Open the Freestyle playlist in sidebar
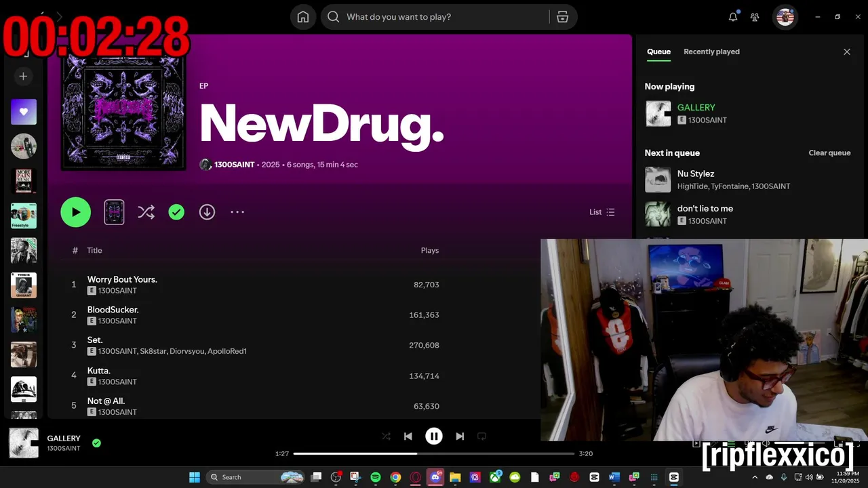 click(24, 216)
